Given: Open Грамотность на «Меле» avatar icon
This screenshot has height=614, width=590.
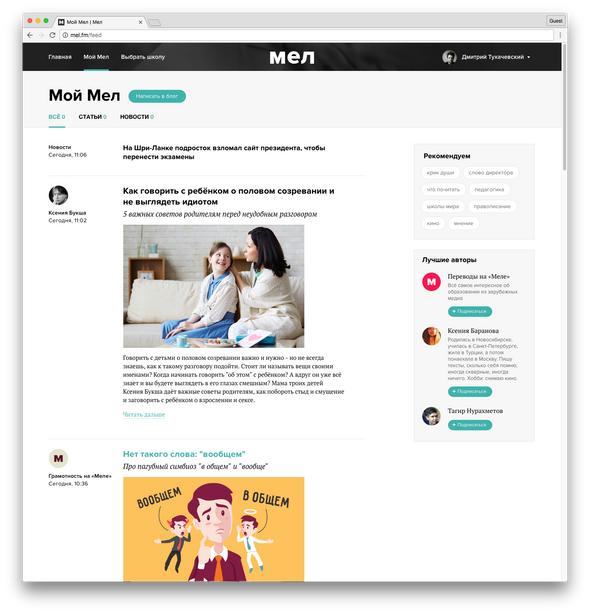Looking at the screenshot, I should [58, 458].
